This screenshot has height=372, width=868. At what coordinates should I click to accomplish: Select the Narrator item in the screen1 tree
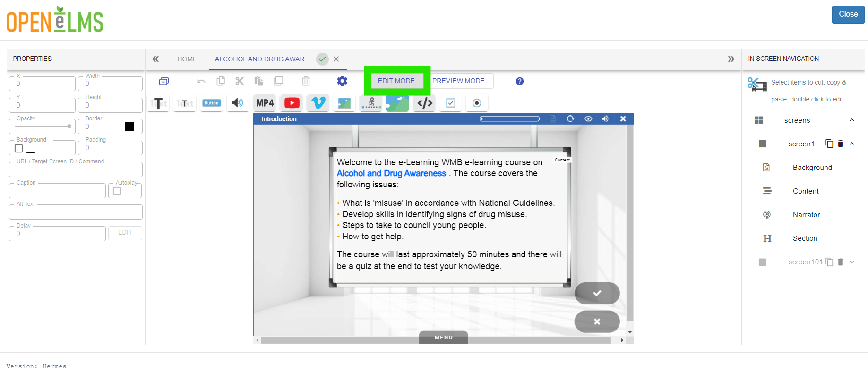tap(806, 215)
